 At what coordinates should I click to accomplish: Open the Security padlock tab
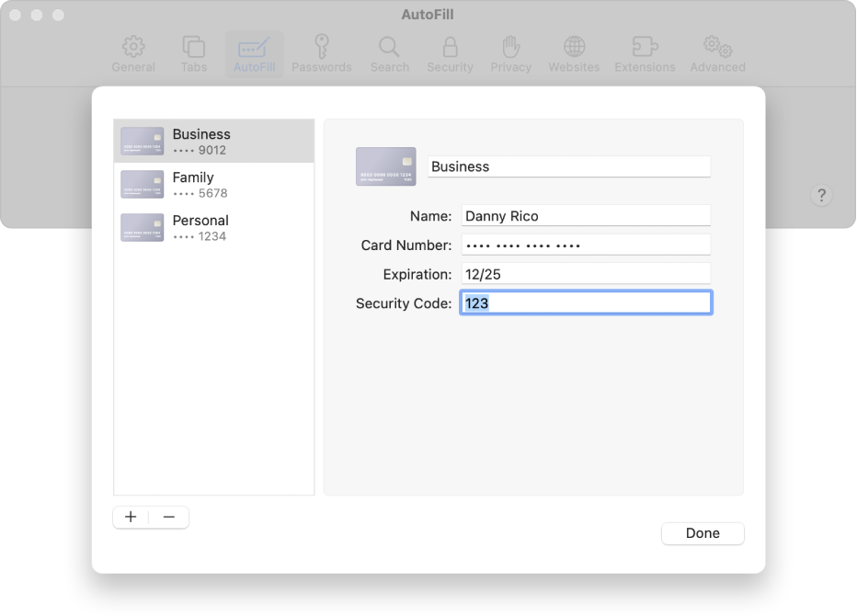coord(450,54)
